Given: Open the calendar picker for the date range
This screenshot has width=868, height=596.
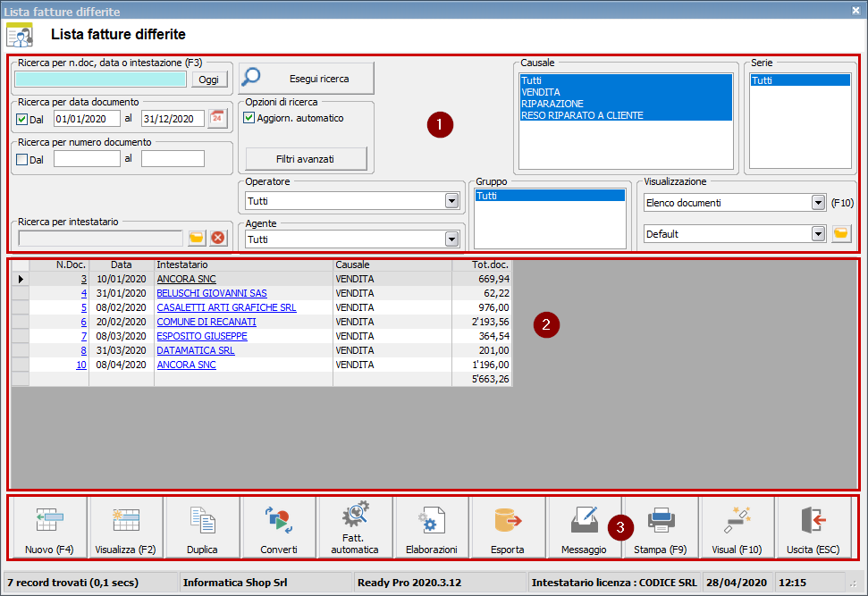Looking at the screenshot, I should coord(215,118).
